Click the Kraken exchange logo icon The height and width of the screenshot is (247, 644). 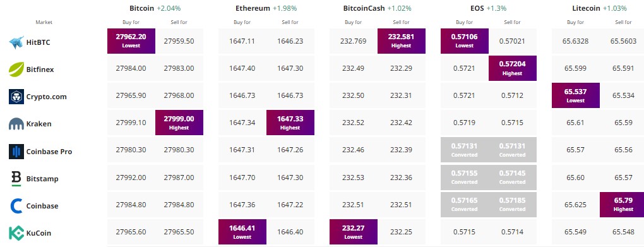(x=16, y=124)
